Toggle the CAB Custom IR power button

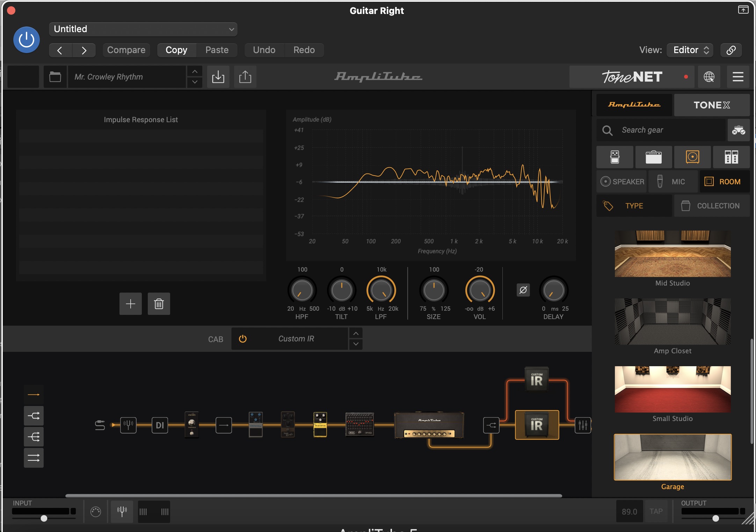point(243,339)
